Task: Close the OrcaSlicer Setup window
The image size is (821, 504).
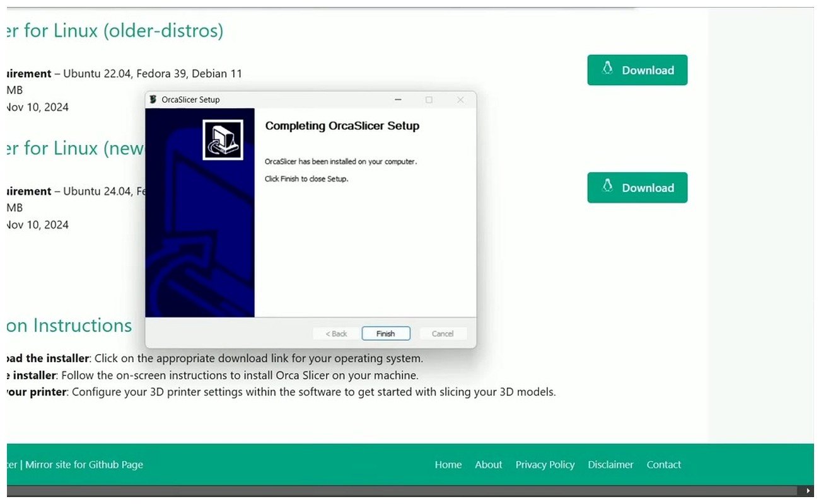Action: point(460,100)
